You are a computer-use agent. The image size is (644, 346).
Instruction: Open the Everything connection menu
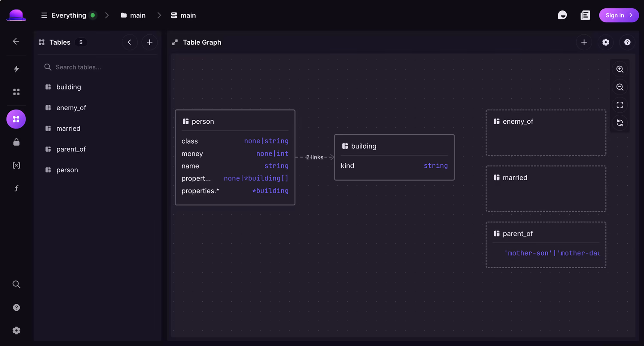(69, 15)
